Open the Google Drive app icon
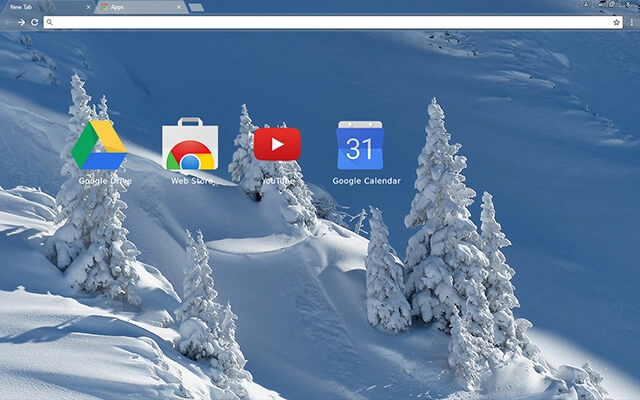 (99, 145)
